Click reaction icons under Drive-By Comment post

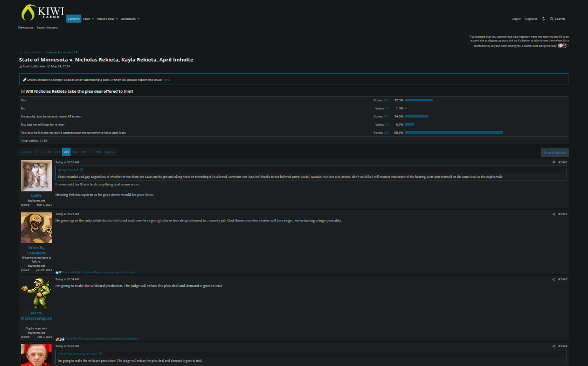(59, 273)
